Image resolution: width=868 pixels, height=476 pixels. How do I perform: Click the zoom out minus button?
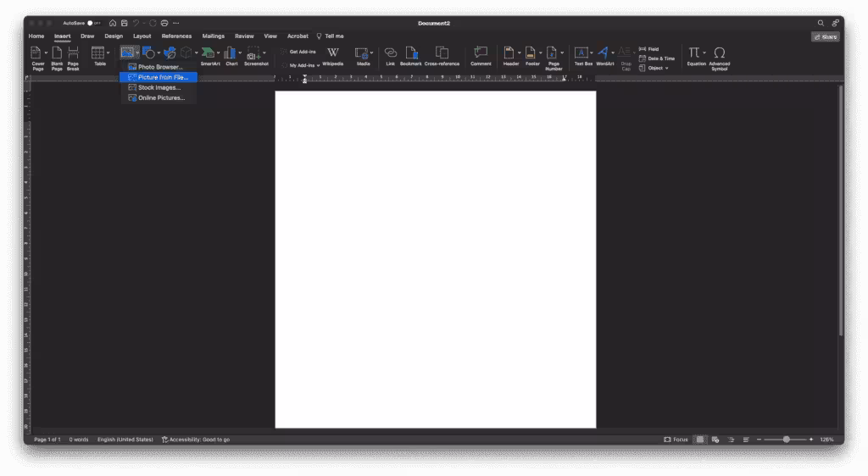(759, 440)
